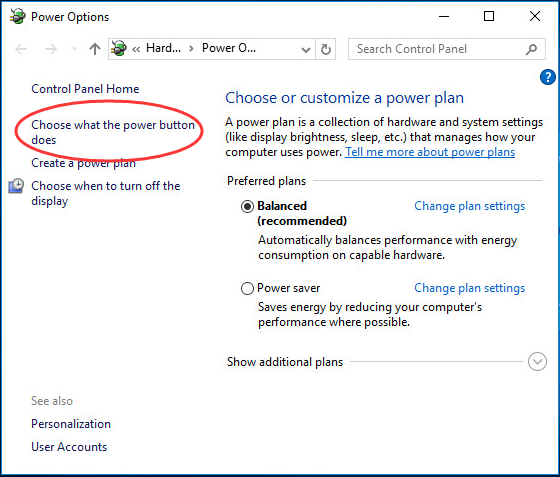This screenshot has width=560, height=477.
Task: Open the blue Help question mark icon
Action: tap(548, 77)
